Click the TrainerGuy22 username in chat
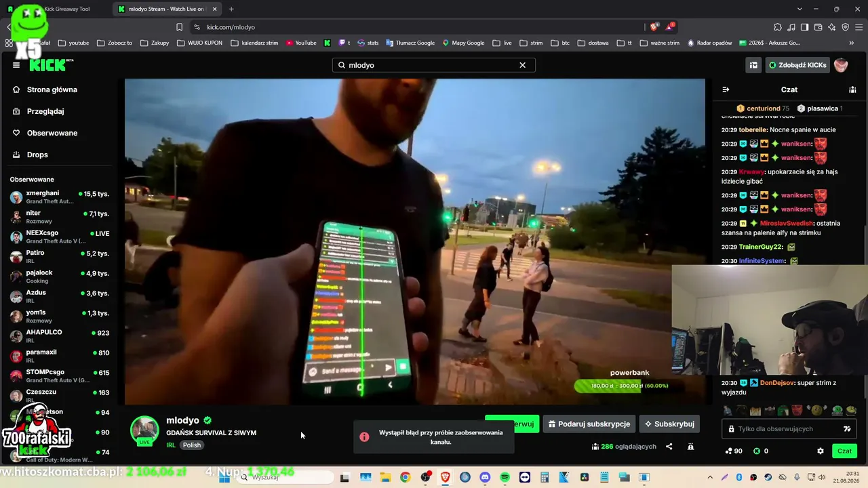Screen dimensions: 868x488 pyautogui.click(x=761, y=247)
